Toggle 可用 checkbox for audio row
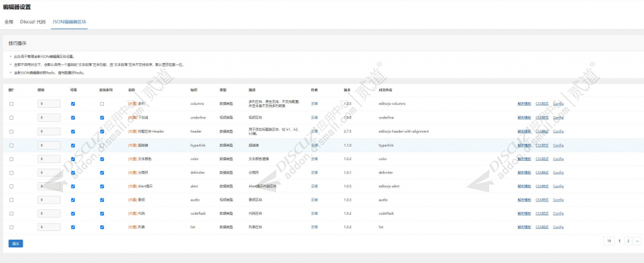The width and height of the screenshot is (644, 263). 73,200
